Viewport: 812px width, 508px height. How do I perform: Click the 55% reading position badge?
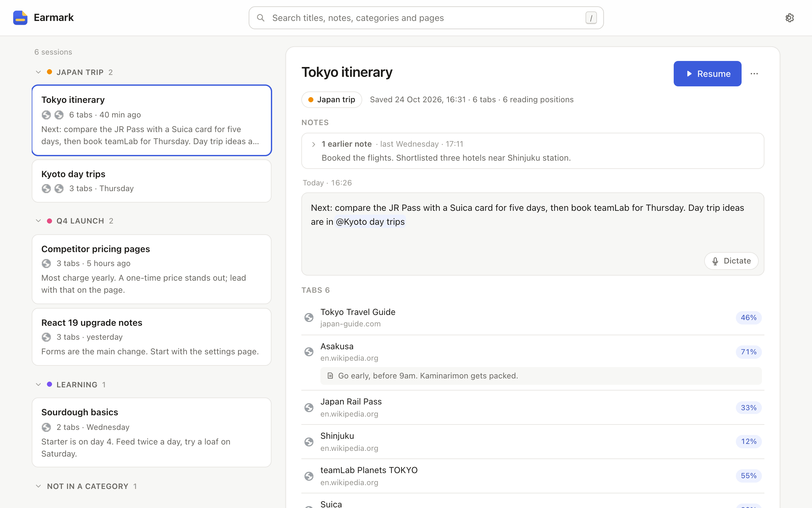pos(749,476)
